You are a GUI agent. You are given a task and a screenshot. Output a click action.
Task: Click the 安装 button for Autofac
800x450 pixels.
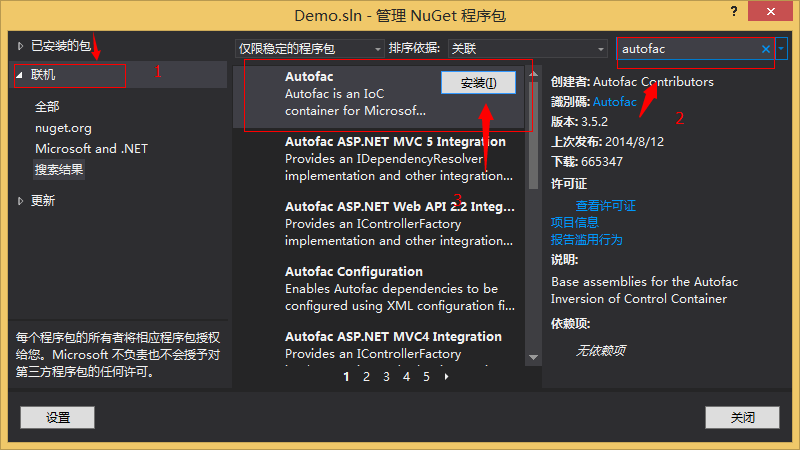[x=478, y=83]
